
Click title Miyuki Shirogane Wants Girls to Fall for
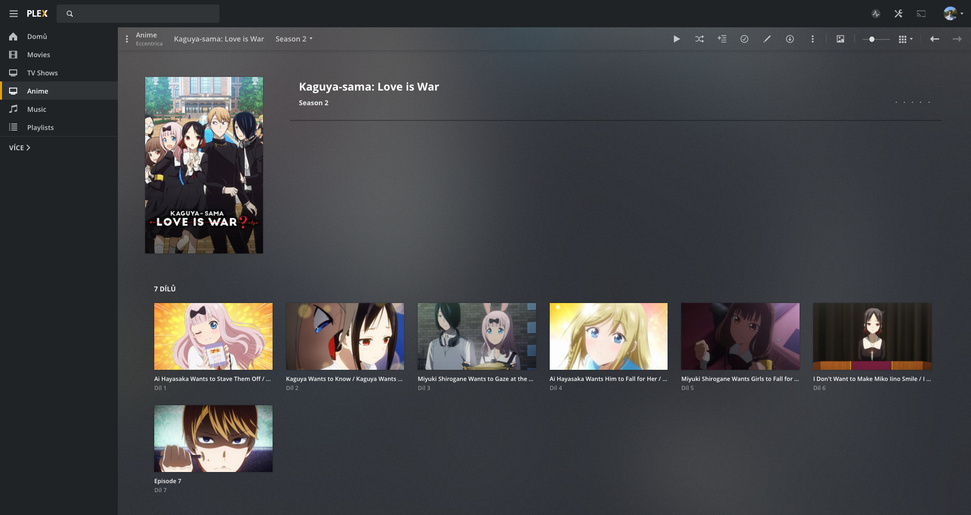[740, 379]
